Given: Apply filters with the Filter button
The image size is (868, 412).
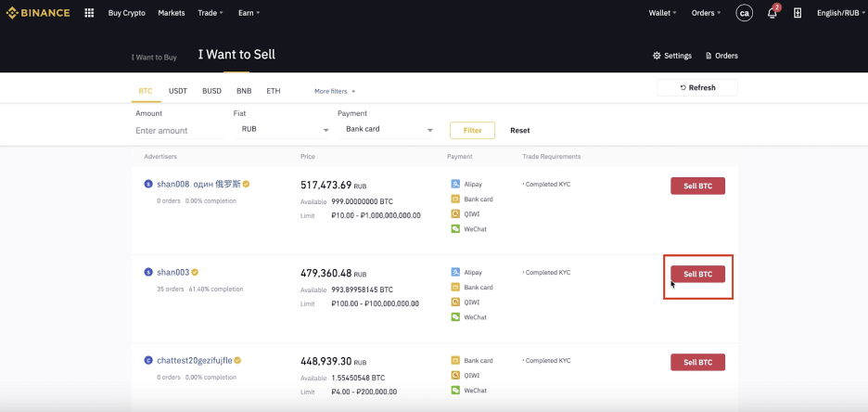Looking at the screenshot, I should click(472, 130).
